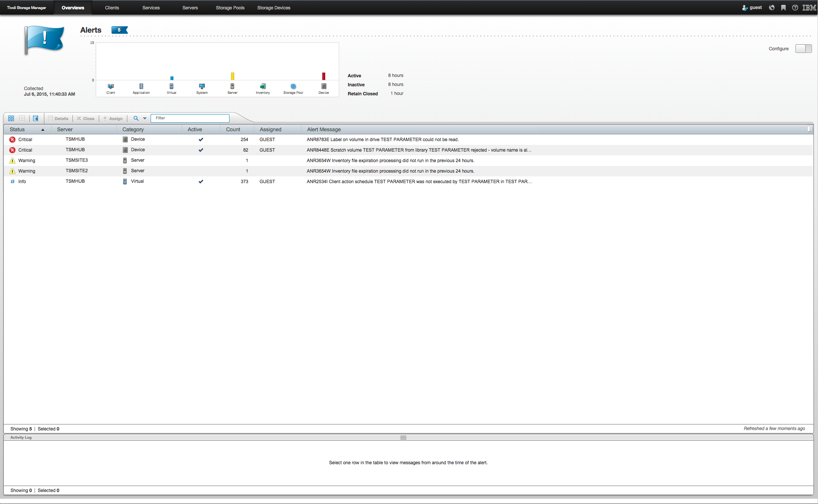
Task: Click the select-all rows toolbar icon
Action: pos(11,119)
